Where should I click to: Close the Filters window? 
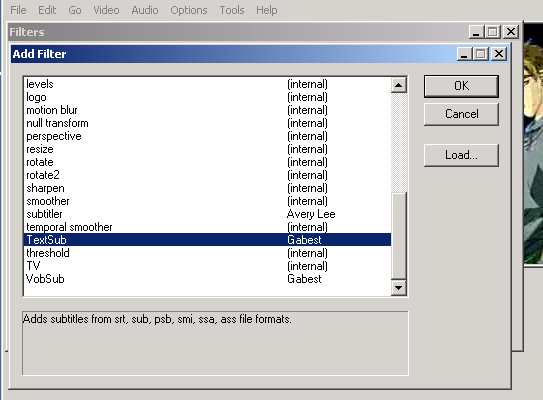coord(511,32)
